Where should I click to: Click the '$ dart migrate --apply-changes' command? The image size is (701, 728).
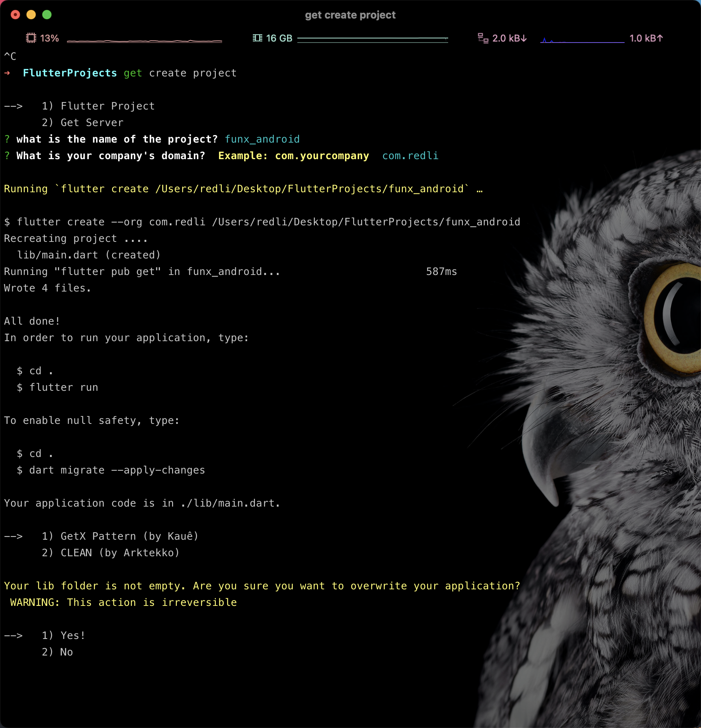click(x=111, y=470)
